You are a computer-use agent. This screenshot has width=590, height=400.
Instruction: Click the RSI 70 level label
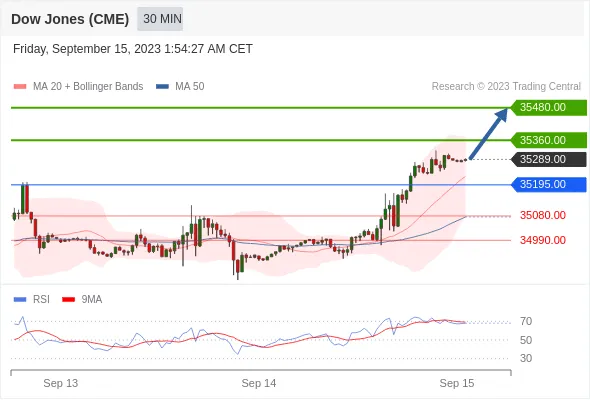pos(526,322)
